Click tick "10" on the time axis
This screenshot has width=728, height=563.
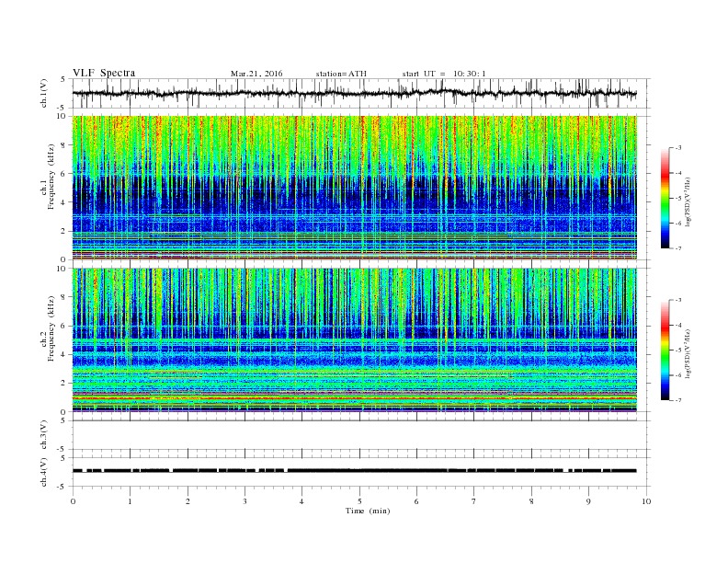[646, 501]
